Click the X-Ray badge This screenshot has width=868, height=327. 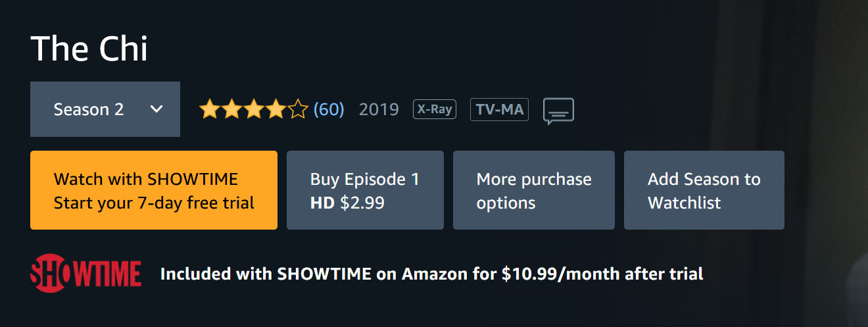click(434, 109)
